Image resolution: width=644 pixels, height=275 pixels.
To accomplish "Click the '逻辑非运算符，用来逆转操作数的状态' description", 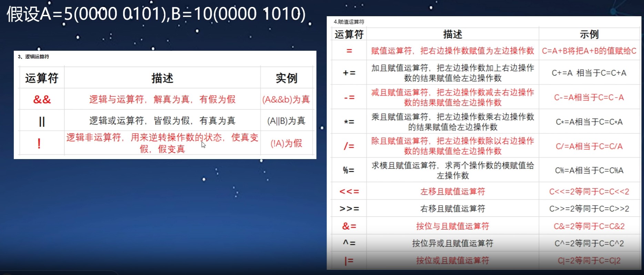I will point(162,143).
